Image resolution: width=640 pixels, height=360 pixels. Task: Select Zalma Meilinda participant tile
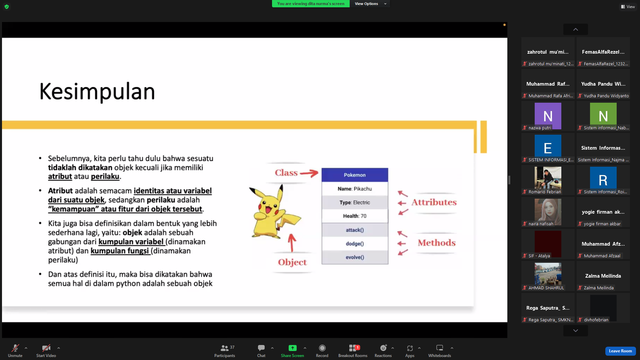pos(603,276)
